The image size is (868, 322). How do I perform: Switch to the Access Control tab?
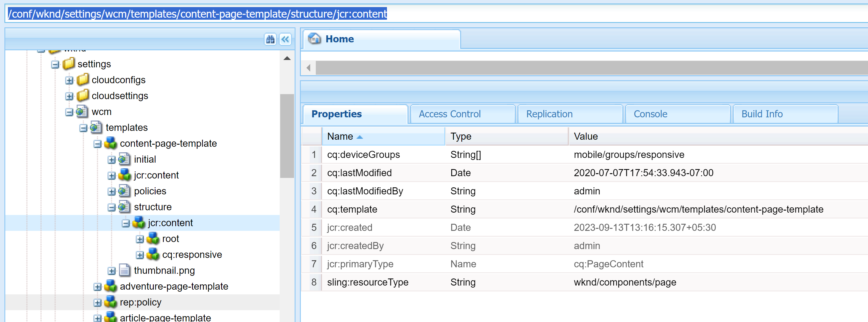click(x=449, y=114)
